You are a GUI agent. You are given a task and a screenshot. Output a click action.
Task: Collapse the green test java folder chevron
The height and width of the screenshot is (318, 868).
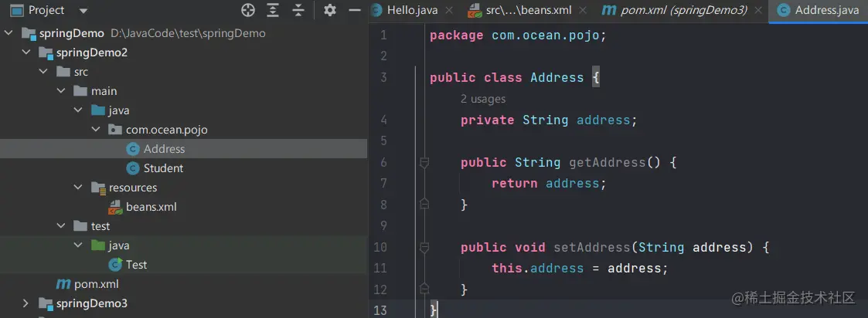[78, 245]
